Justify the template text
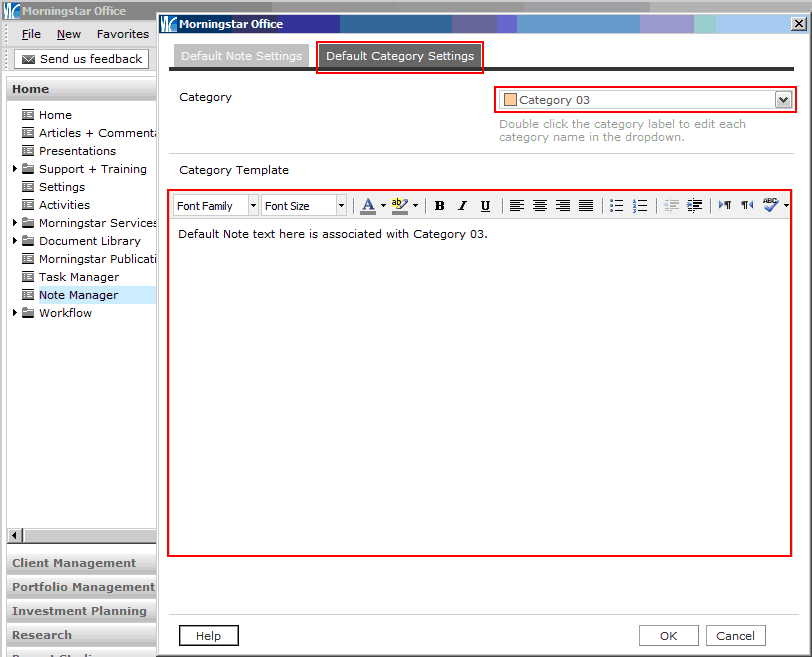 point(586,206)
